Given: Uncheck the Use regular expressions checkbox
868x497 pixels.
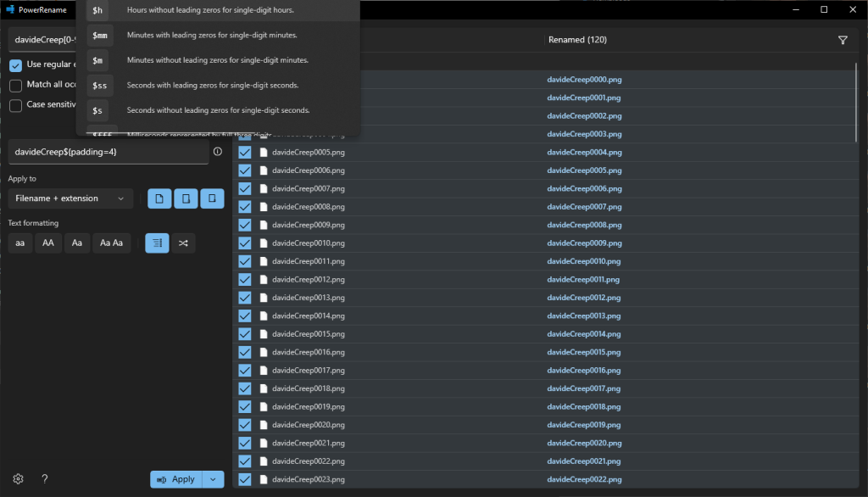Looking at the screenshot, I should [16, 65].
